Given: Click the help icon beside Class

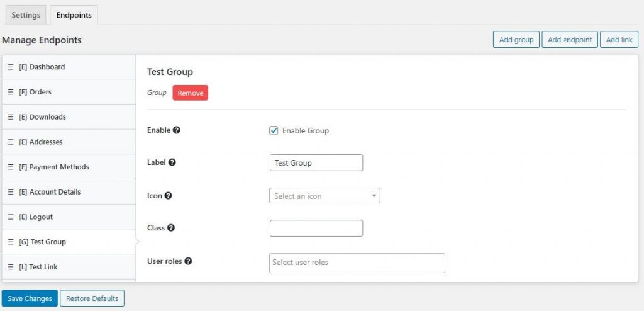Looking at the screenshot, I should [171, 228].
